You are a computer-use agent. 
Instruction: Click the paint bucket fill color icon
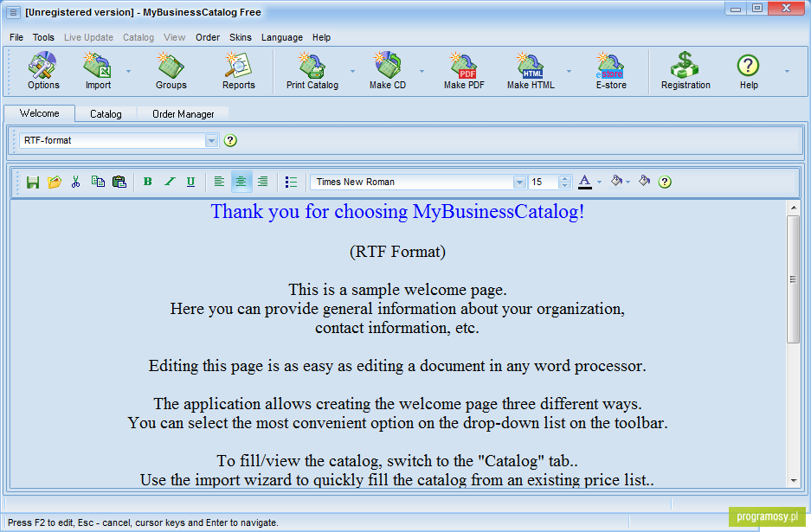(x=616, y=181)
